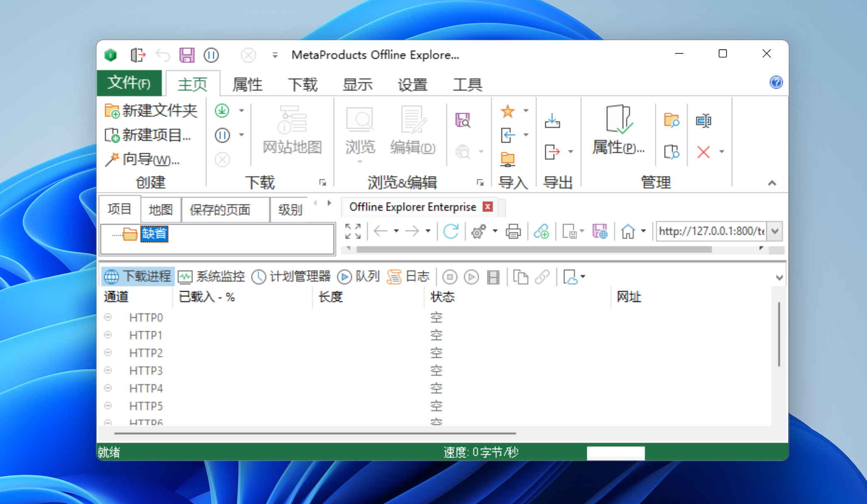This screenshot has height=504, width=867.
Task: Open the Download group dialog launcher
Action: tap(322, 182)
